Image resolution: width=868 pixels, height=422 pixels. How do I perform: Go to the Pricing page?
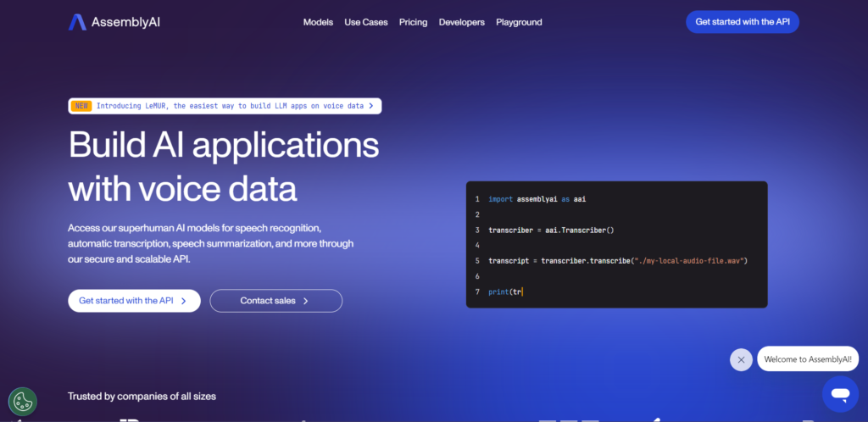413,22
